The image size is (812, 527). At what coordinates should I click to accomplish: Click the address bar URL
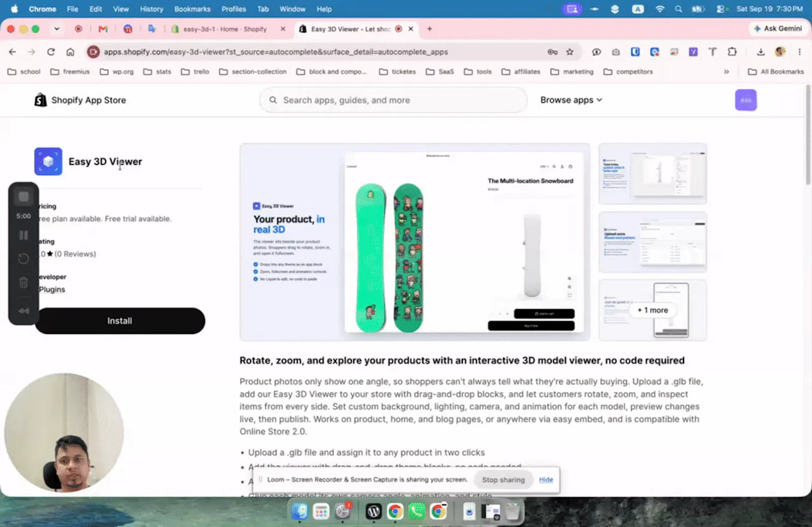(x=276, y=52)
